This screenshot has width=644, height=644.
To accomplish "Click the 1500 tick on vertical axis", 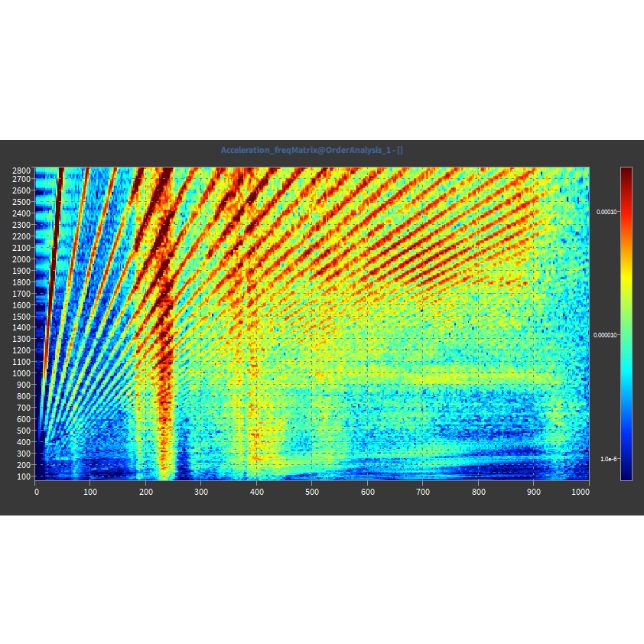I will coord(21,316).
